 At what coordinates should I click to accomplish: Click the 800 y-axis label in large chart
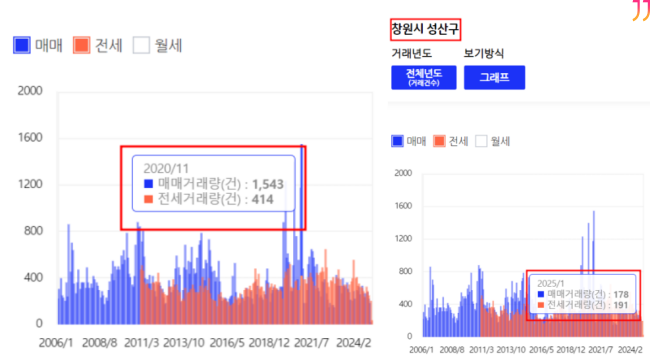pyautogui.click(x=33, y=230)
